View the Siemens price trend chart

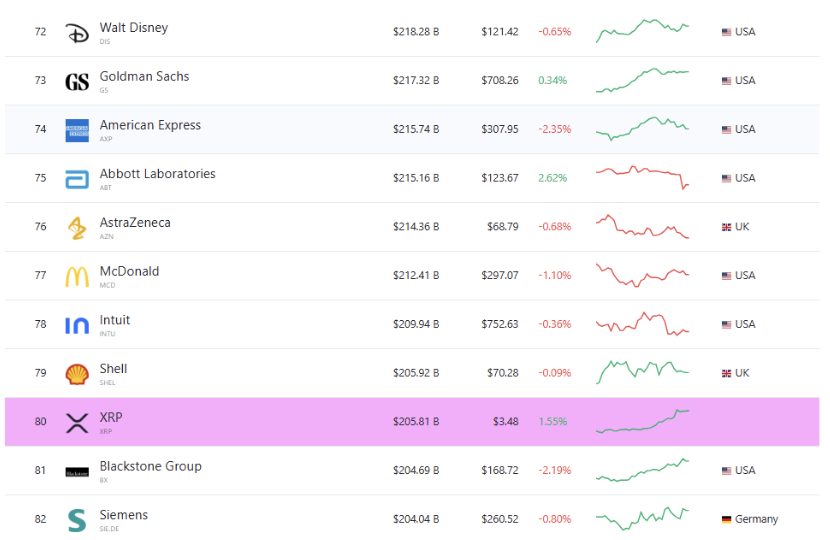click(643, 518)
